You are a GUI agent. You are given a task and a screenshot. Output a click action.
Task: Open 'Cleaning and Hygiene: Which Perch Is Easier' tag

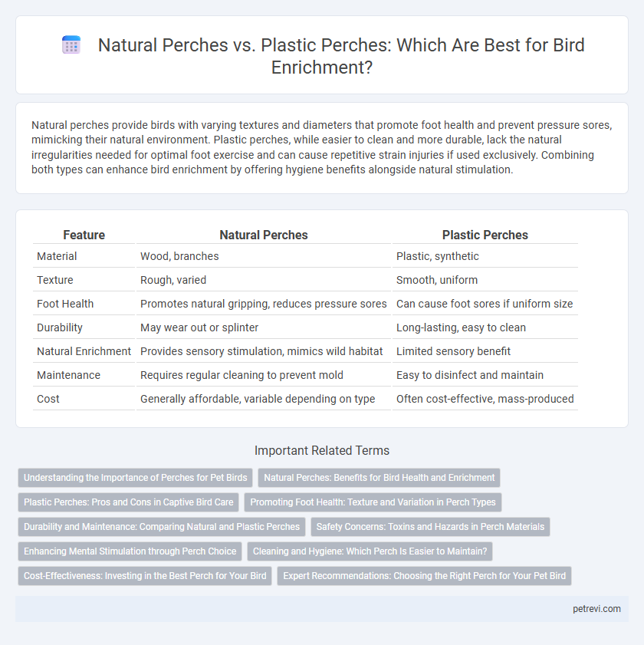point(370,551)
